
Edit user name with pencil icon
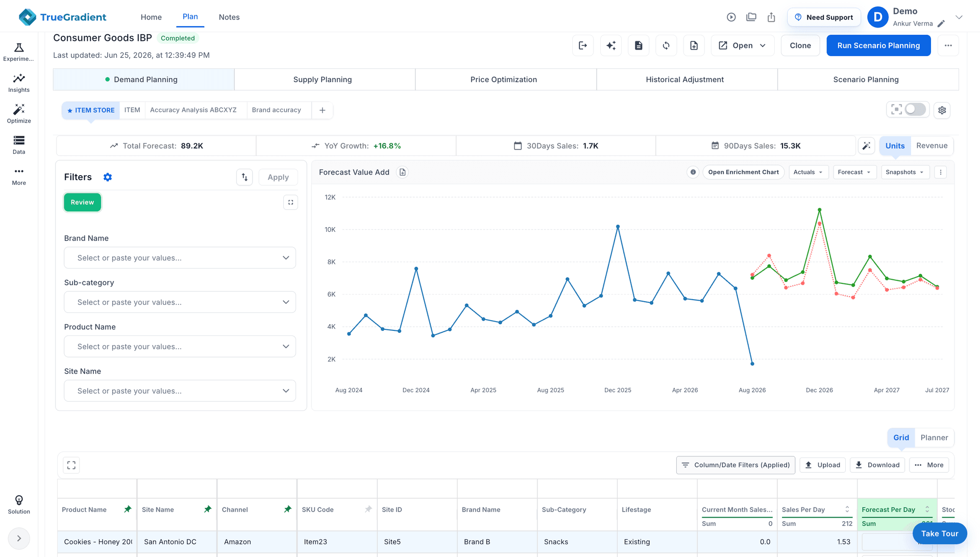941,24
